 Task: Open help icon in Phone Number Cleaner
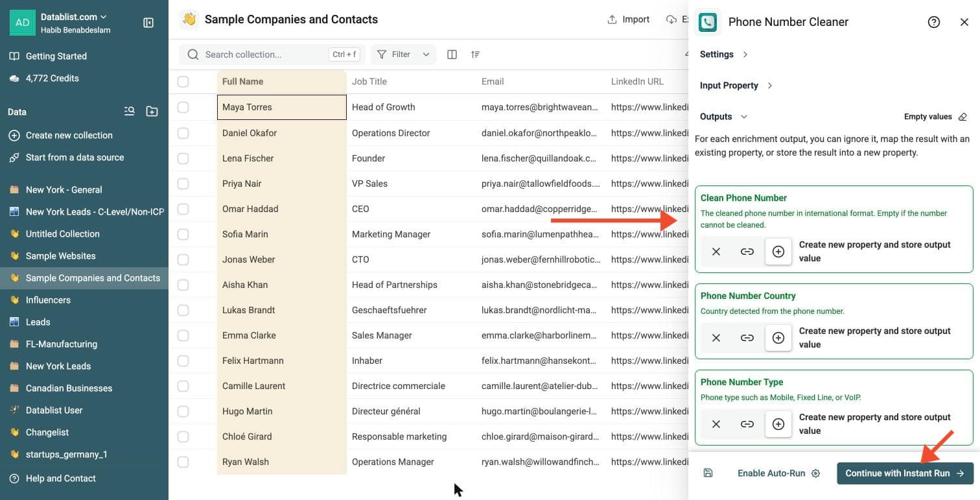tap(934, 22)
